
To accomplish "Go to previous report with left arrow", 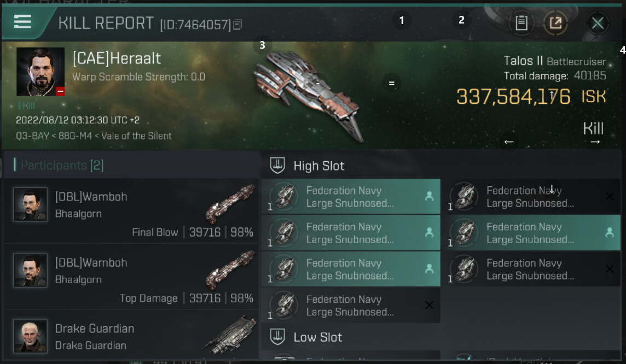I will point(509,142).
